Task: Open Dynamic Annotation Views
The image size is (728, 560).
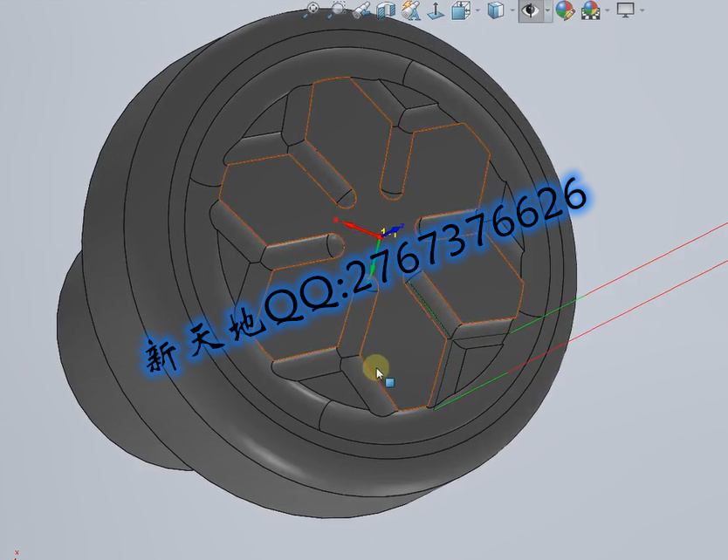Action: [x=411, y=10]
